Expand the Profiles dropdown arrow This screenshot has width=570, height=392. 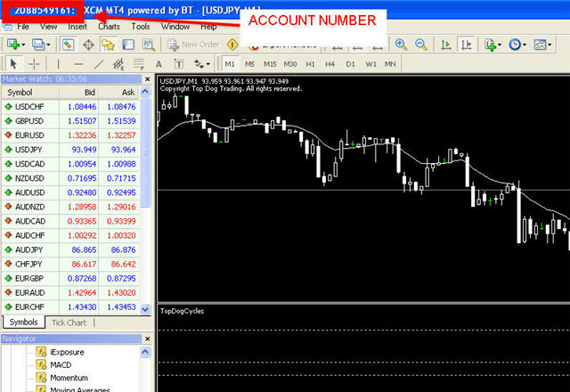[48, 45]
